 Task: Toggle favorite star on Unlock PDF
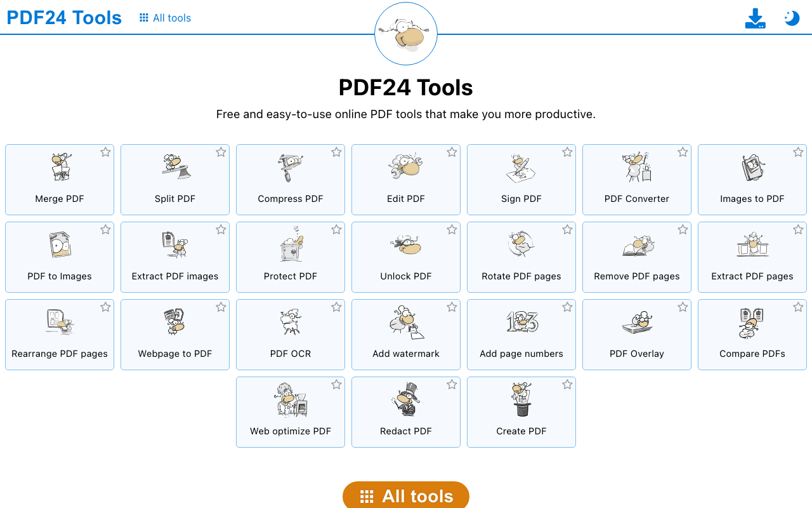pyautogui.click(x=452, y=230)
